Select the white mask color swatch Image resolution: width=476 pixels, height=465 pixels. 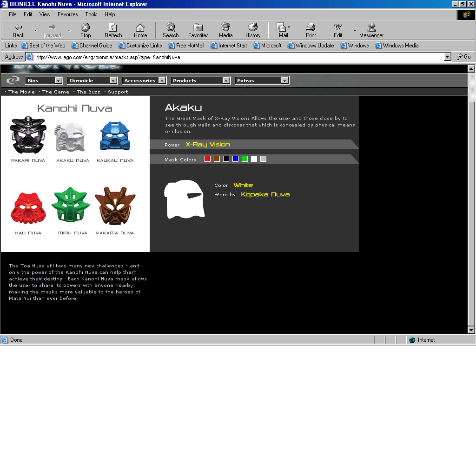tap(254, 159)
